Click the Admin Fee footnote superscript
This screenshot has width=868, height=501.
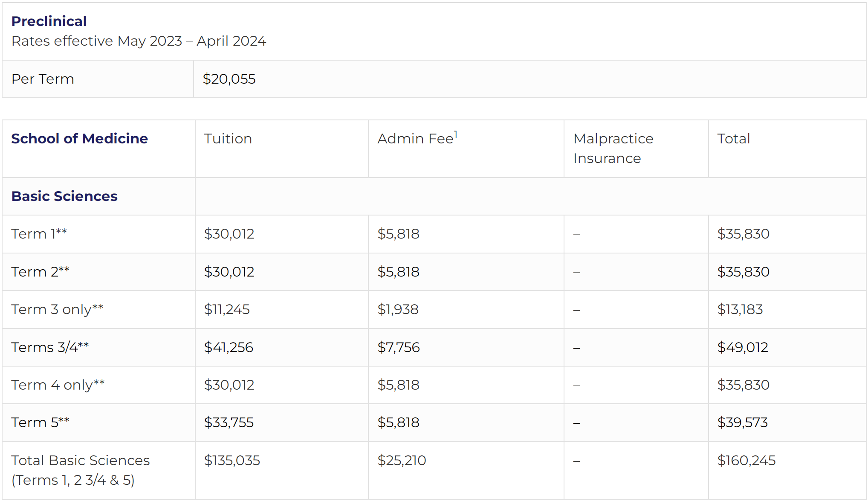point(455,135)
